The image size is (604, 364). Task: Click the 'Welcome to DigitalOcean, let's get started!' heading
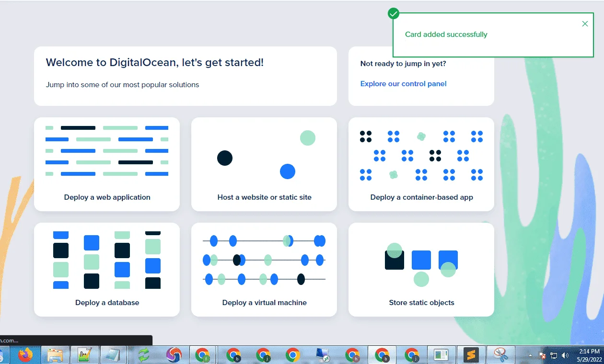click(x=154, y=62)
